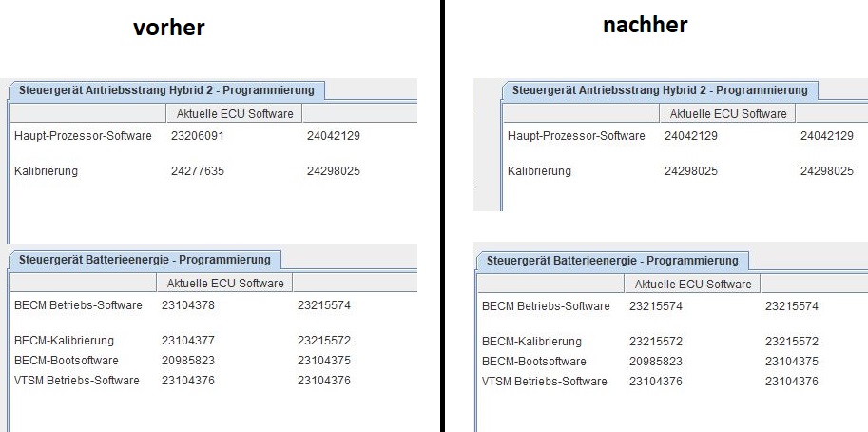Select BECM-Bootsoftware row label under vorher
The image size is (868, 432).
(x=67, y=361)
